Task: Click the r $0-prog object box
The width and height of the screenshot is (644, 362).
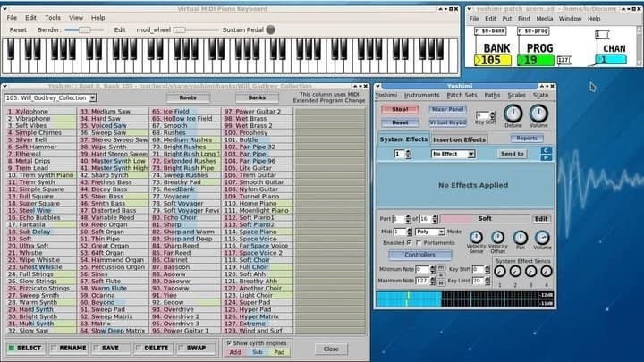Action: pyautogui.click(x=533, y=30)
